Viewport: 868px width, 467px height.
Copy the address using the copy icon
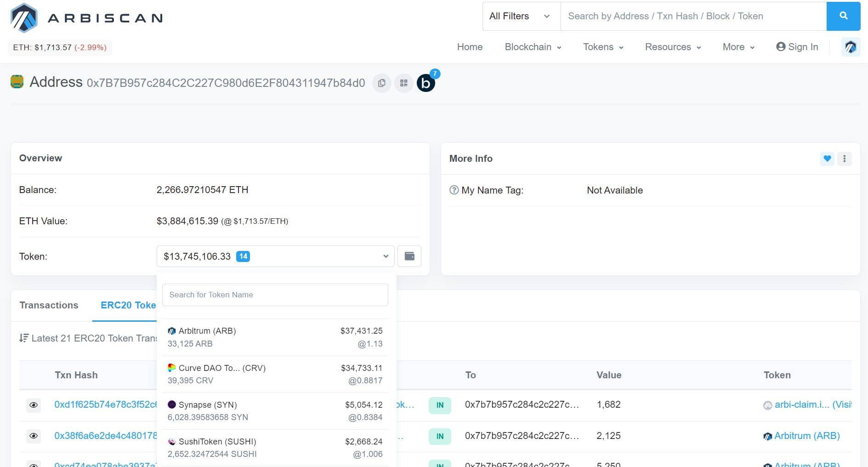[x=381, y=83]
